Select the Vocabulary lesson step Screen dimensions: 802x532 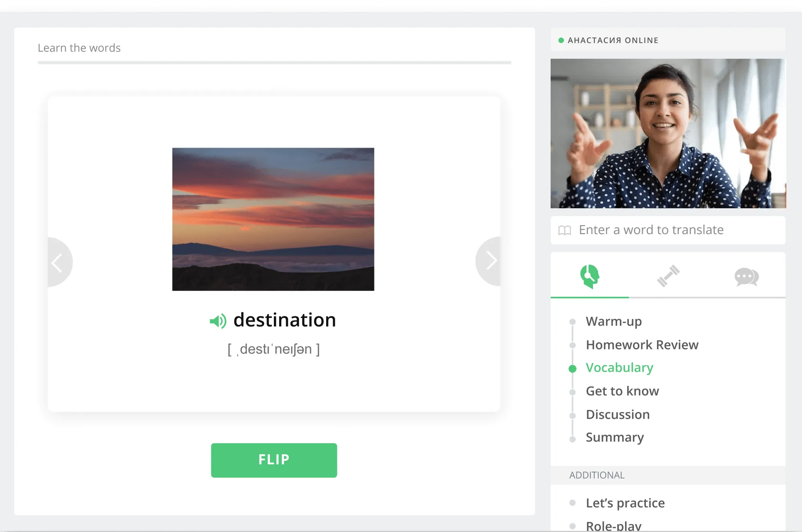tap(619, 368)
